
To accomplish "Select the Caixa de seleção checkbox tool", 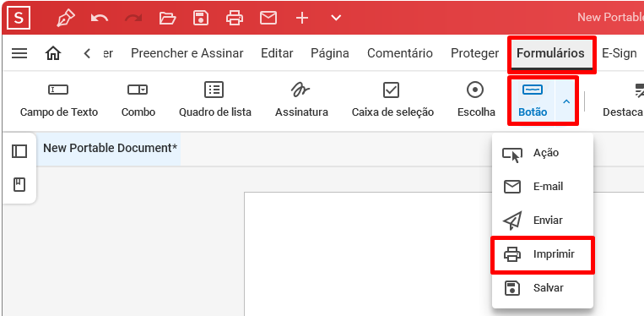I will point(392,100).
